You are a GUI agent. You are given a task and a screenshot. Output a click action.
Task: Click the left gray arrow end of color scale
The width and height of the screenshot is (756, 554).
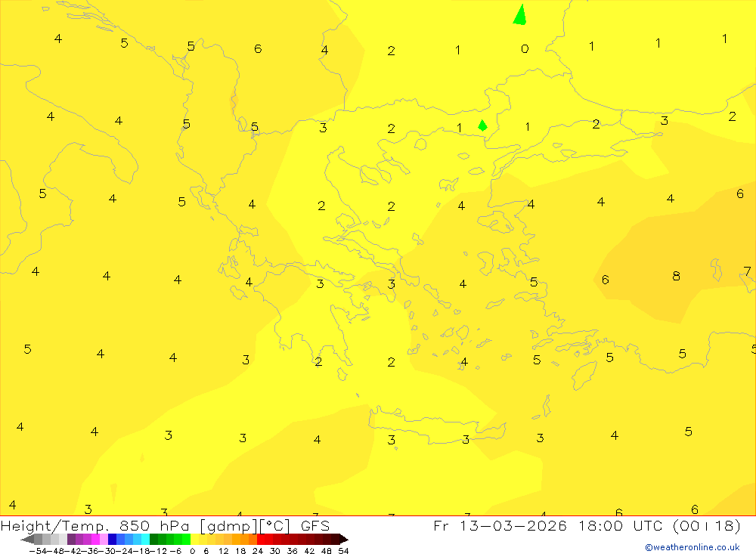27,540
